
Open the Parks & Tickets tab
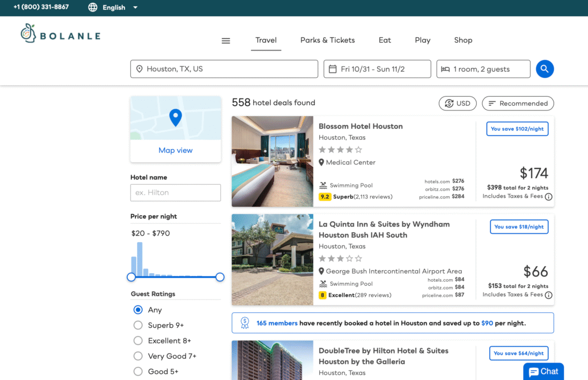tap(327, 40)
